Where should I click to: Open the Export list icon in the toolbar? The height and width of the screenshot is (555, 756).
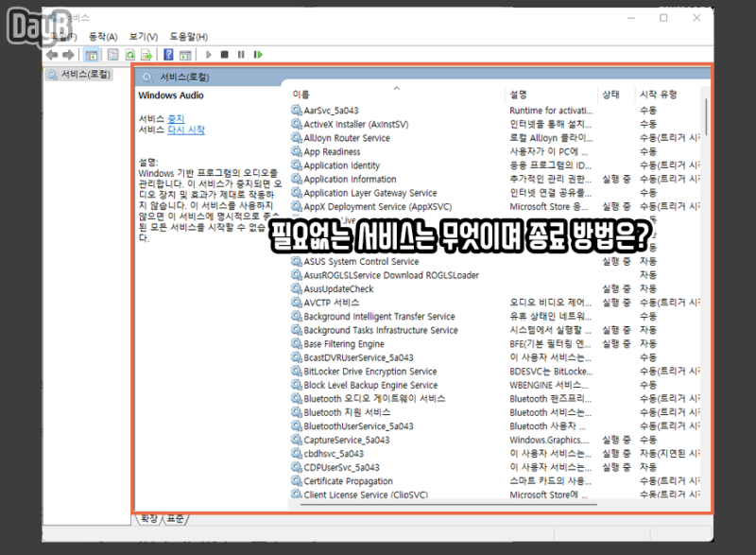(147, 55)
